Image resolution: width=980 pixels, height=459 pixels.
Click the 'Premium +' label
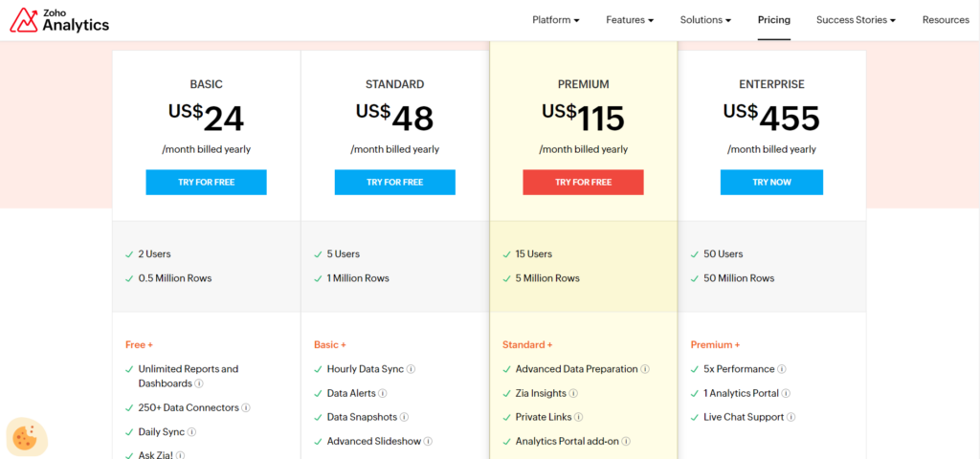[x=716, y=344]
